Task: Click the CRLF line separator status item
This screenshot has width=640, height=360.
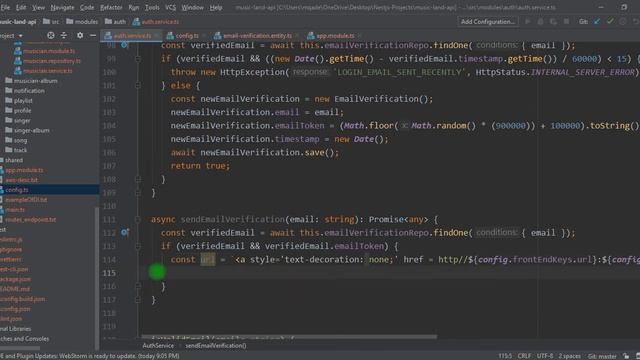Action: coord(524,356)
